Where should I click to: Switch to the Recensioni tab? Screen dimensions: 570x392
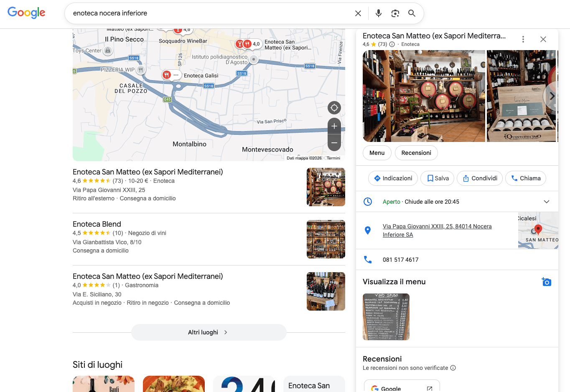416,153
